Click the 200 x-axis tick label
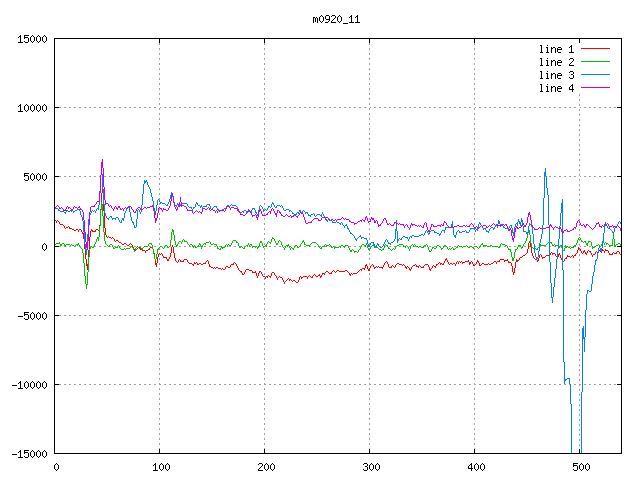Viewport: 640px width, 480px height. point(265,466)
